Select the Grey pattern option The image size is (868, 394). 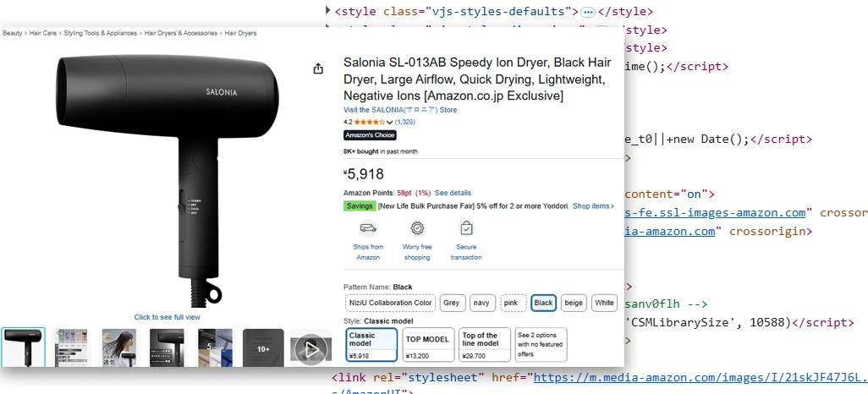(x=453, y=303)
